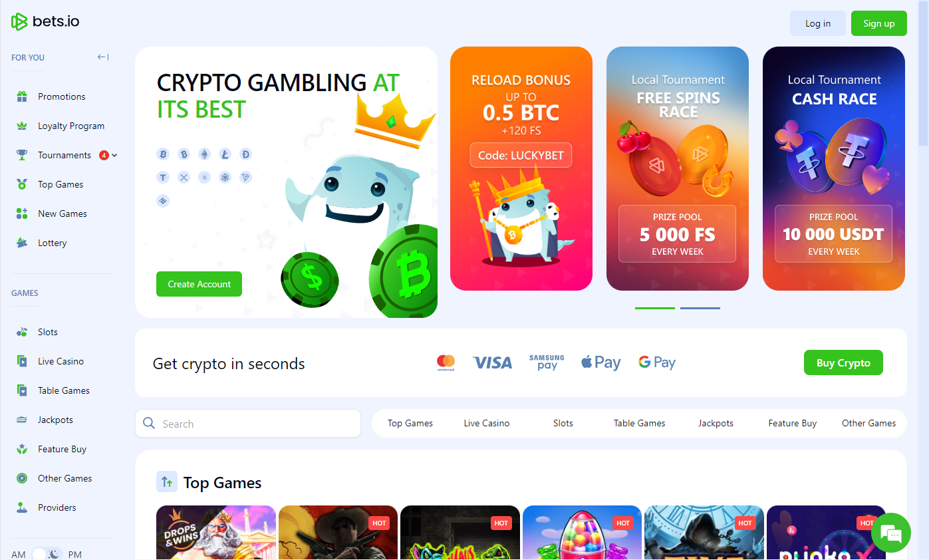
Task: Select the Live Casino category tab
Action: pyautogui.click(x=487, y=423)
